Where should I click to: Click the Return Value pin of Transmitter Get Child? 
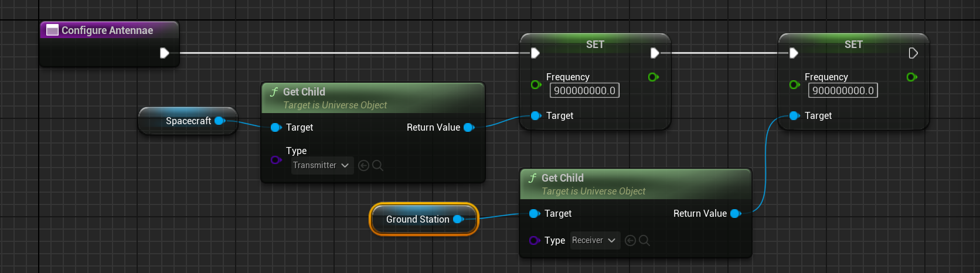coord(469,127)
